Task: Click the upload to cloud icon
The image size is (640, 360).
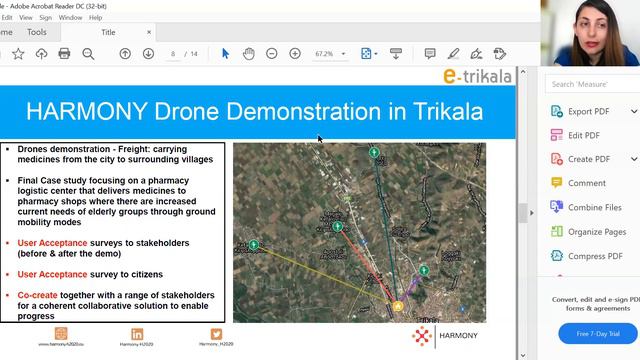Action: pyautogui.click(x=41, y=53)
